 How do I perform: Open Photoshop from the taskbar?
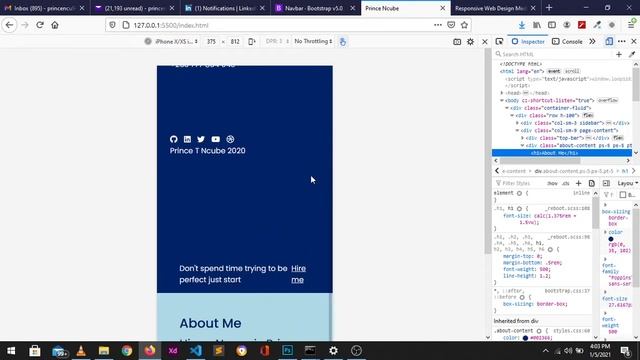point(287,351)
